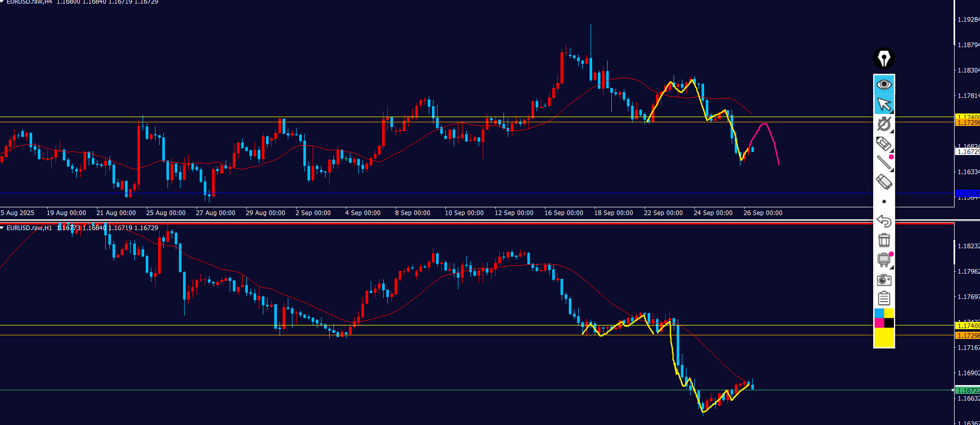
Task: Expand the EURUSD.raw,H1 chart dropdown triangle
Action: point(3,228)
